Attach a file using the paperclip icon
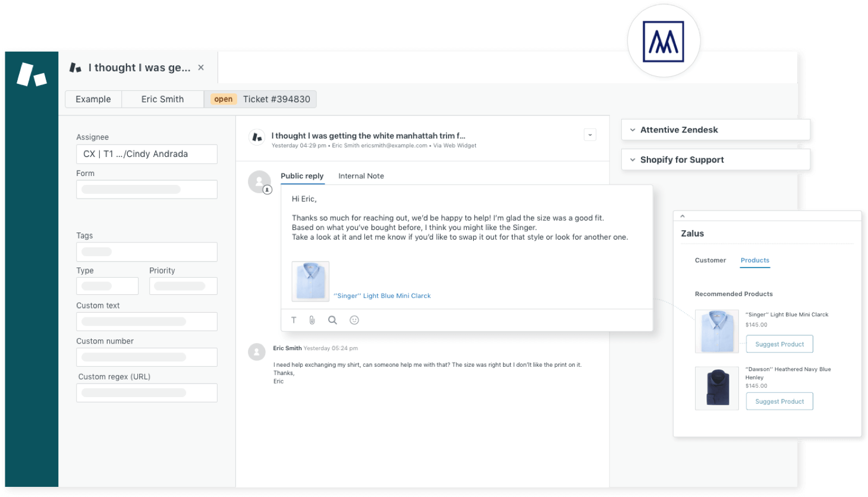The height and width of the screenshot is (497, 868). click(x=312, y=320)
